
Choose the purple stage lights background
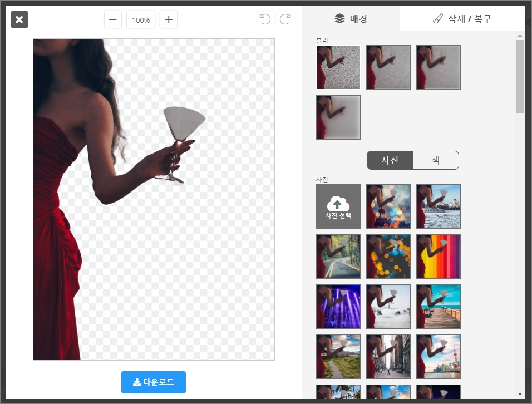(338, 307)
